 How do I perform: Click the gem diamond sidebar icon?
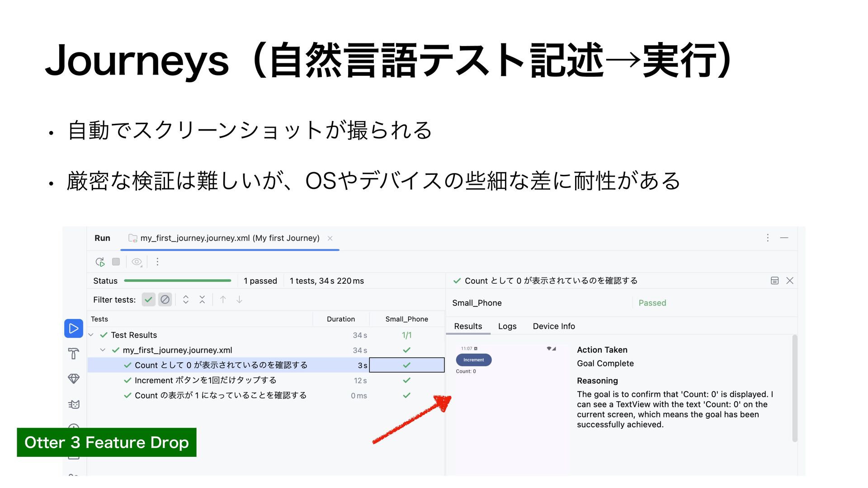pyautogui.click(x=74, y=379)
